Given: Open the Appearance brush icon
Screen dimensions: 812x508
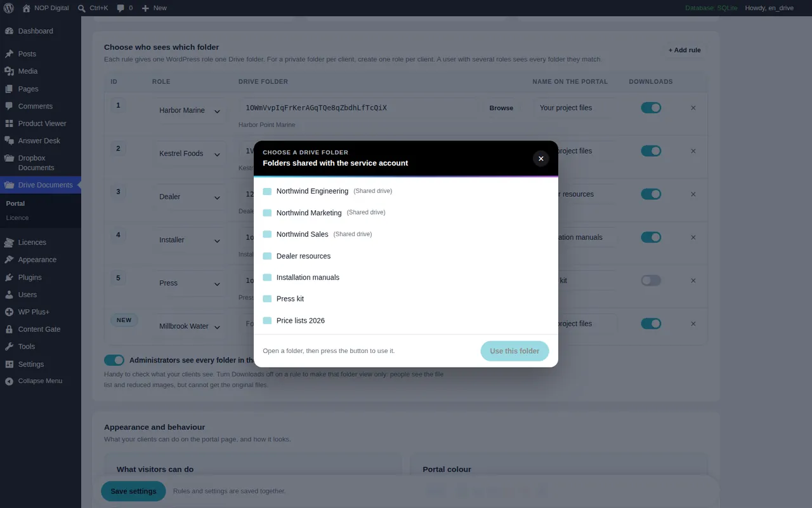Looking at the screenshot, I should 9,260.
